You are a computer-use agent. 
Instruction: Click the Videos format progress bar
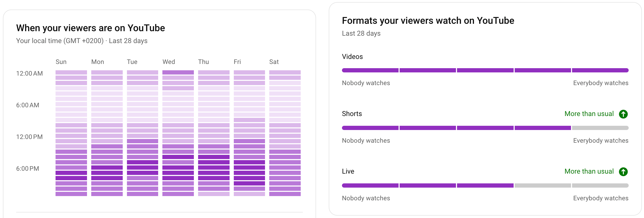[485, 70]
